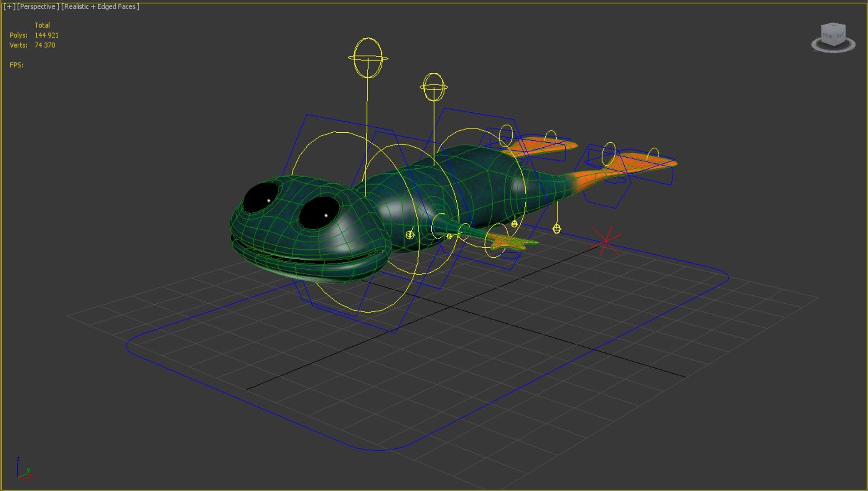Open the Realistic + Edged Faces shading menu
868x491 pixels.
100,6
